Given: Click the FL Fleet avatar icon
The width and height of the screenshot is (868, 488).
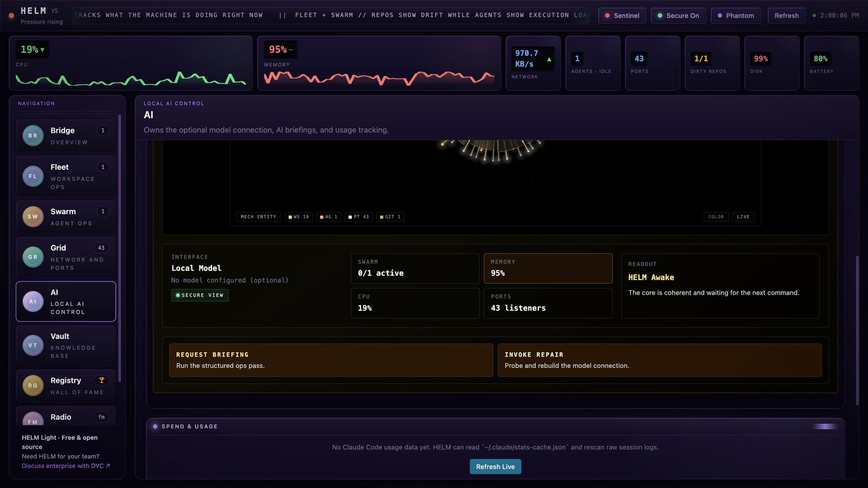Looking at the screenshot, I should point(33,176).
